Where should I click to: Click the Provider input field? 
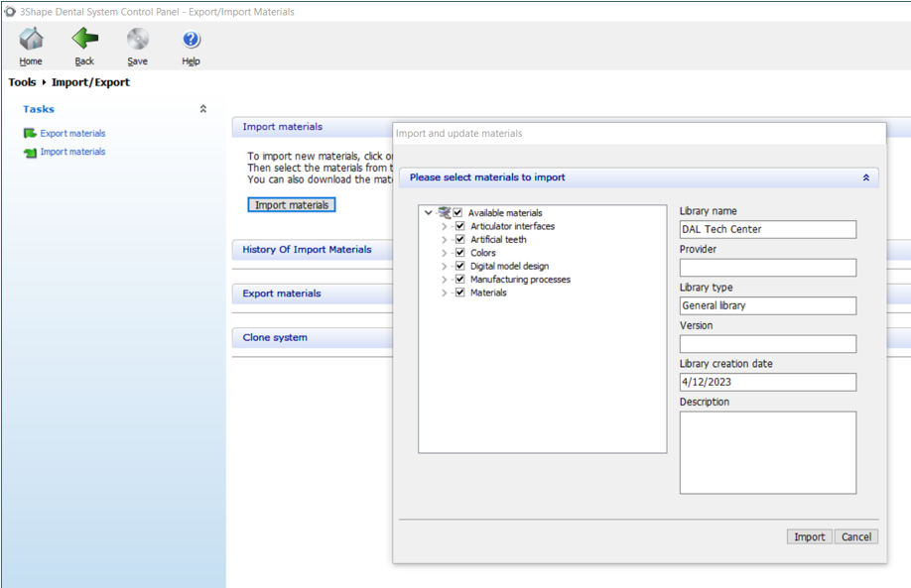pyautogui.click(x=768, y=268)
